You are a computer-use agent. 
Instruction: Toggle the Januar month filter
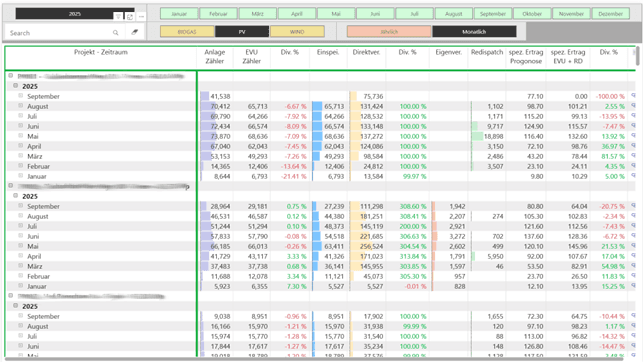(179, 14)
